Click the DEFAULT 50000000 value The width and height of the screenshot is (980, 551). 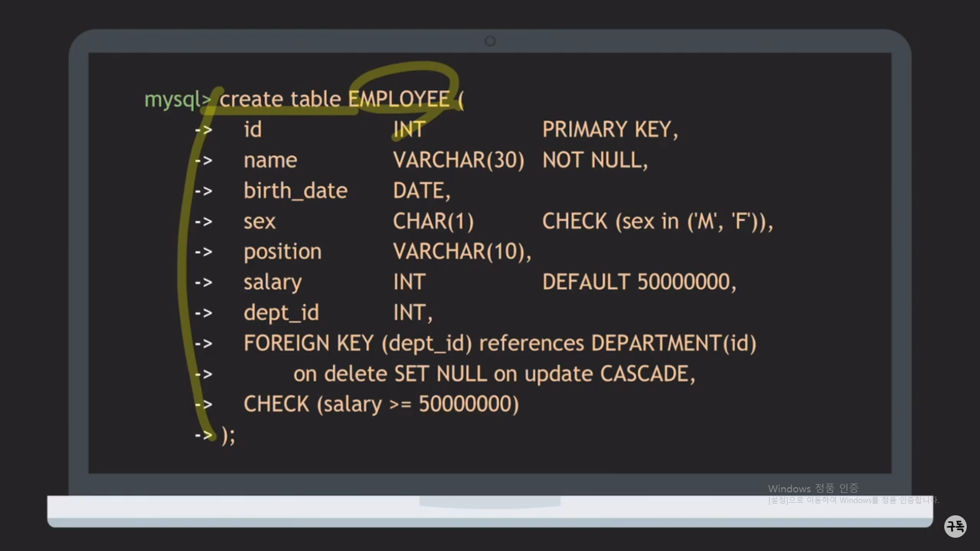pos(639,282)
